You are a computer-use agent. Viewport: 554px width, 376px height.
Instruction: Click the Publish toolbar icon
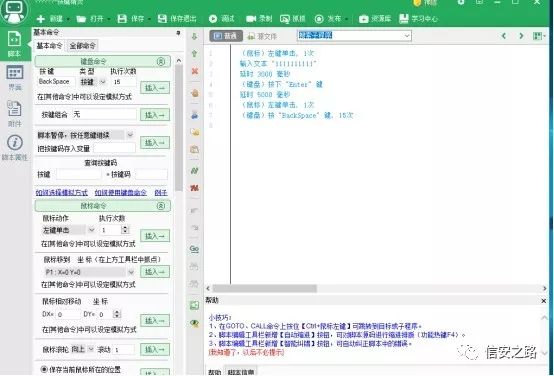[x=319, y=19]
